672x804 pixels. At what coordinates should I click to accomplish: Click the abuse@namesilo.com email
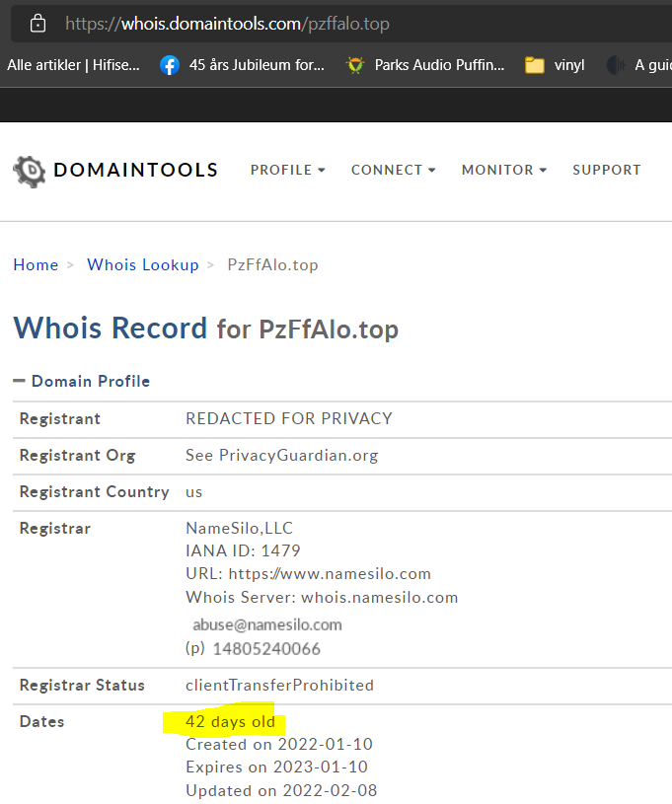point(267,624)
